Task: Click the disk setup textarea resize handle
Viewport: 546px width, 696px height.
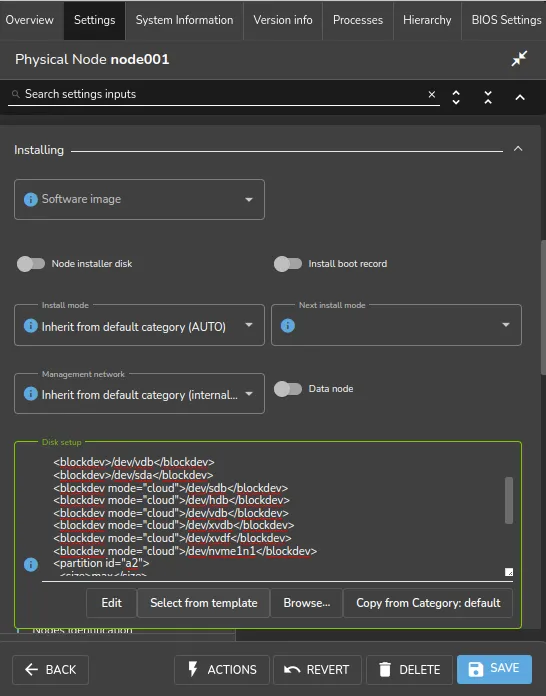Action: [x=509, y=572]
